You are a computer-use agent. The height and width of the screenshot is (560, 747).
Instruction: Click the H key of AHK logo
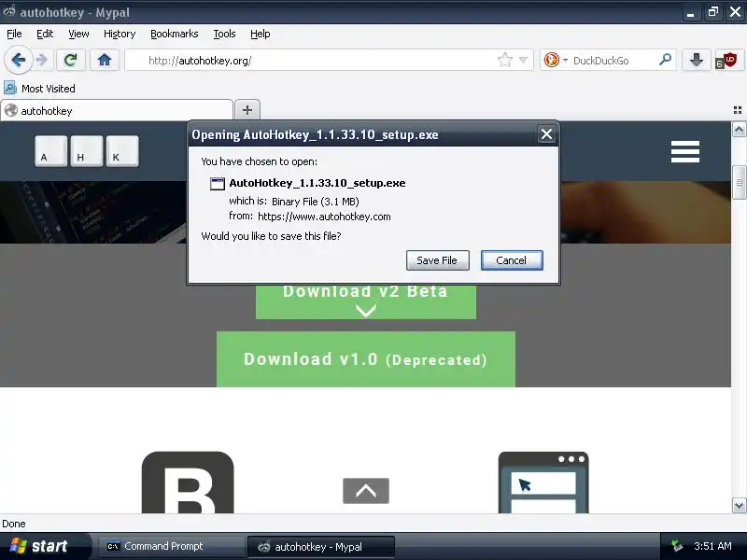pyautogui.click(x=87, y=151)
